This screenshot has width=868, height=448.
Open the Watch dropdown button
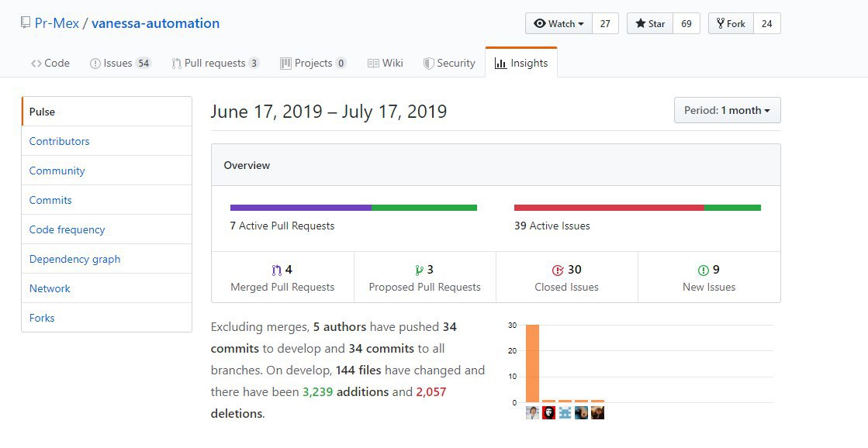click(x=559, y=24)
